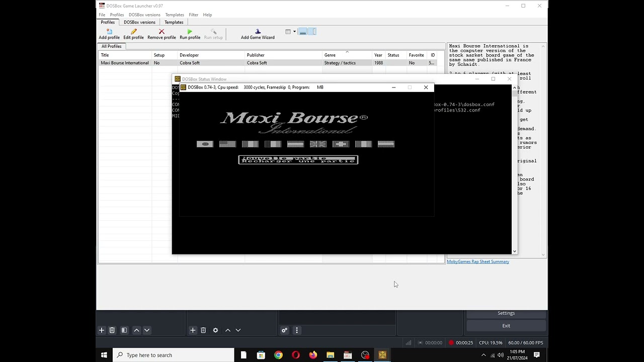Open the File menu

pyautogui.click(x=102, y=15)
